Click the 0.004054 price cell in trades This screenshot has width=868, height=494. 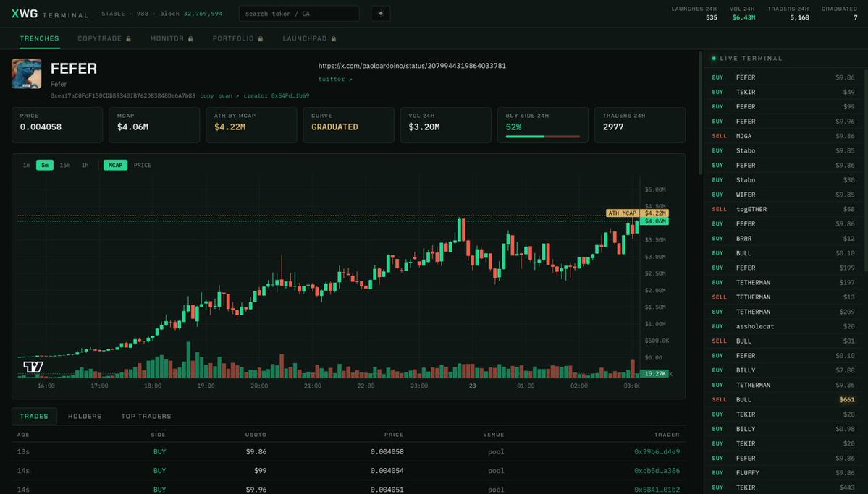point(387,470)
